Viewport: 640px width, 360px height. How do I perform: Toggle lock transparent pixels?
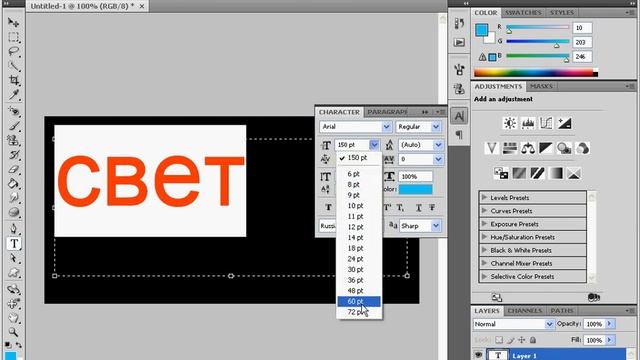click(499, 340)
